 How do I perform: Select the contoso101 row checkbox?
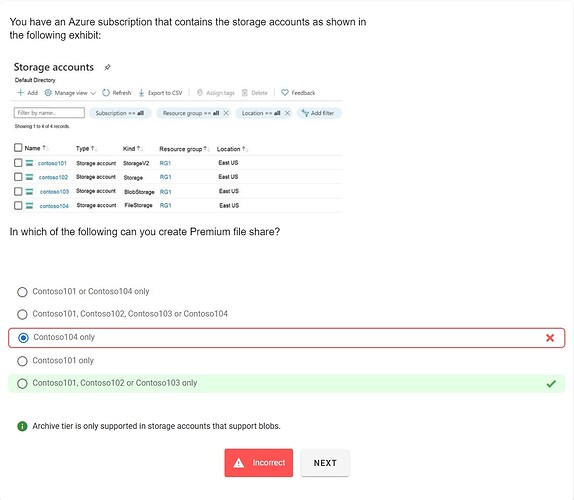(x=18, y=163)
